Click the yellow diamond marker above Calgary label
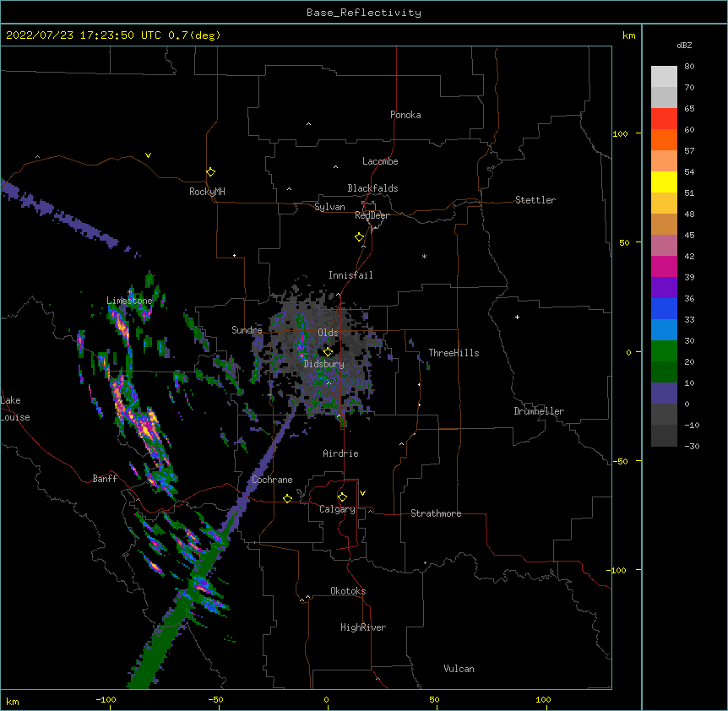Viewport: 728px width, 711px height. tap(342, 497)
